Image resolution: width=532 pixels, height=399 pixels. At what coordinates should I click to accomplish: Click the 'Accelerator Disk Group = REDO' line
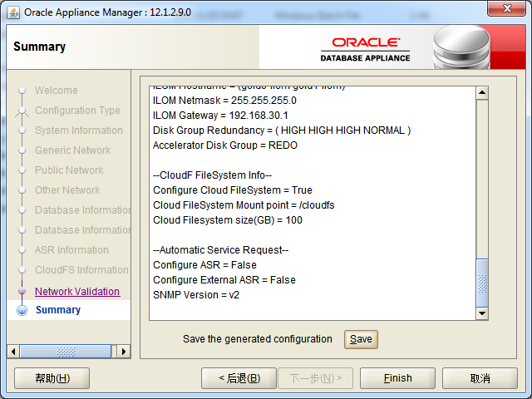coord(225,145)
